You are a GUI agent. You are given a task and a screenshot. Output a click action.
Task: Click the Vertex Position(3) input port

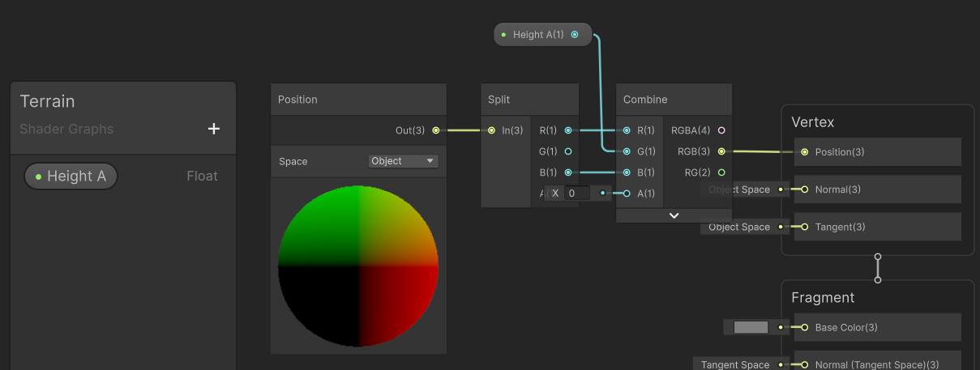click(804, 152)
